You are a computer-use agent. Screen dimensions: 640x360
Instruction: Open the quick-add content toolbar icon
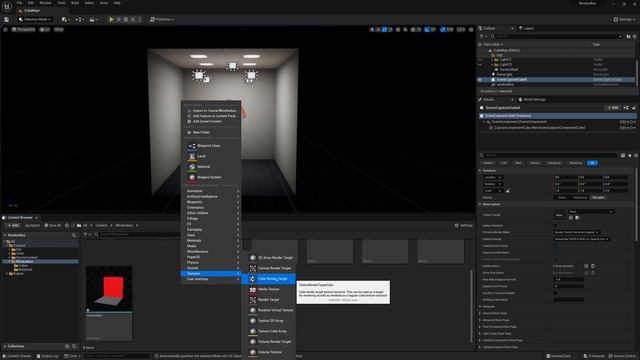65,19
